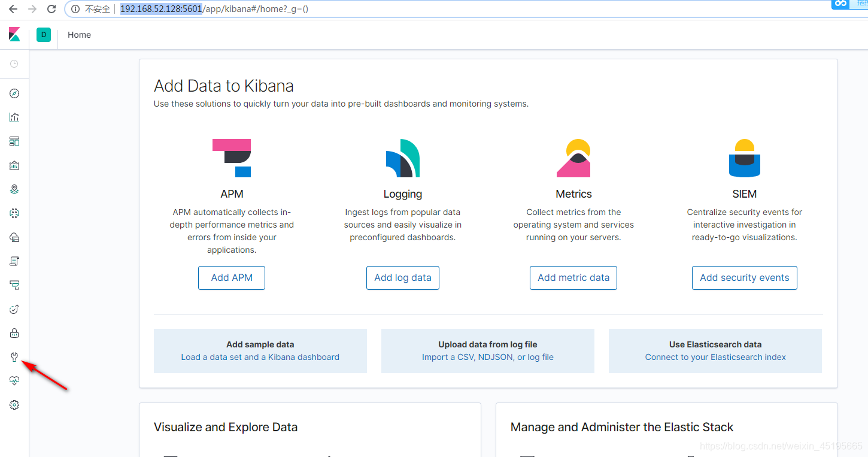Open the SIEM lock sidebar icon
868x457 pixels.
pyautogui.click(x=14, y=333)
